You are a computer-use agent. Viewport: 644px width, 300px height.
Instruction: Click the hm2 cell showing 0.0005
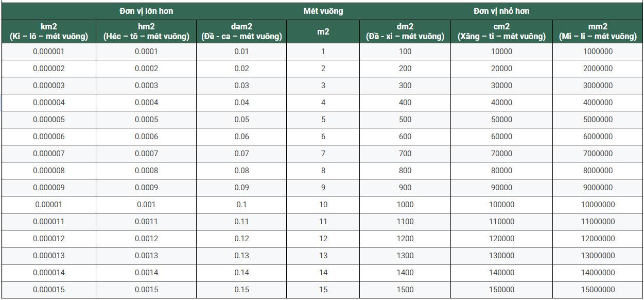pos(146,120)
